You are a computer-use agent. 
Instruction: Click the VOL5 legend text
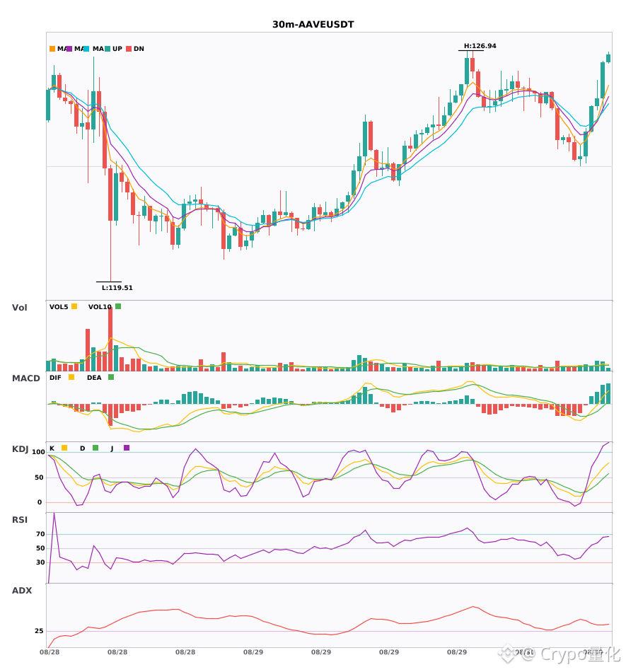59,307
